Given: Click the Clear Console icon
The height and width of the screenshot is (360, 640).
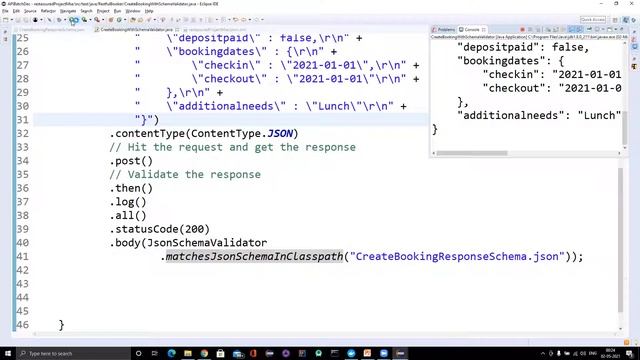Looking at the screenshot, I should 548,29.
